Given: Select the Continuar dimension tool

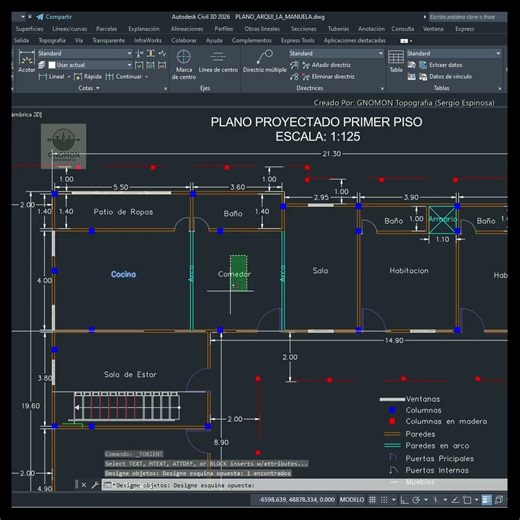Looking at the screenshot, I should (x=124, y=77).
